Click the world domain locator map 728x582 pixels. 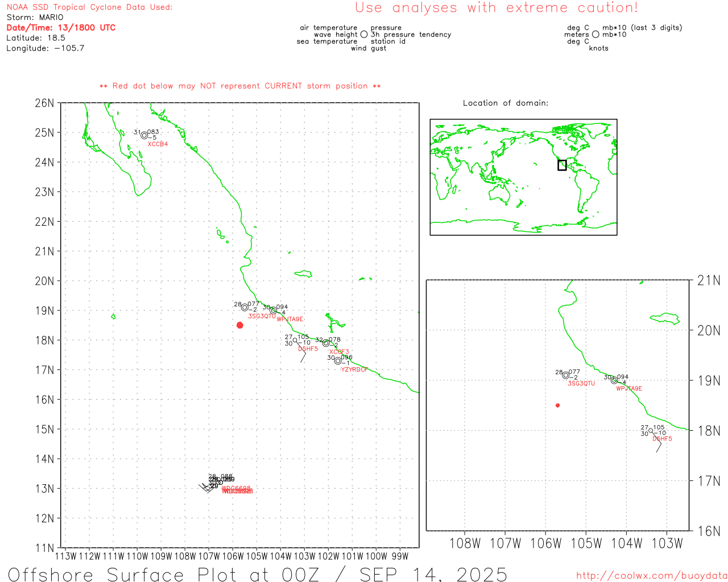tap(523, 177)
